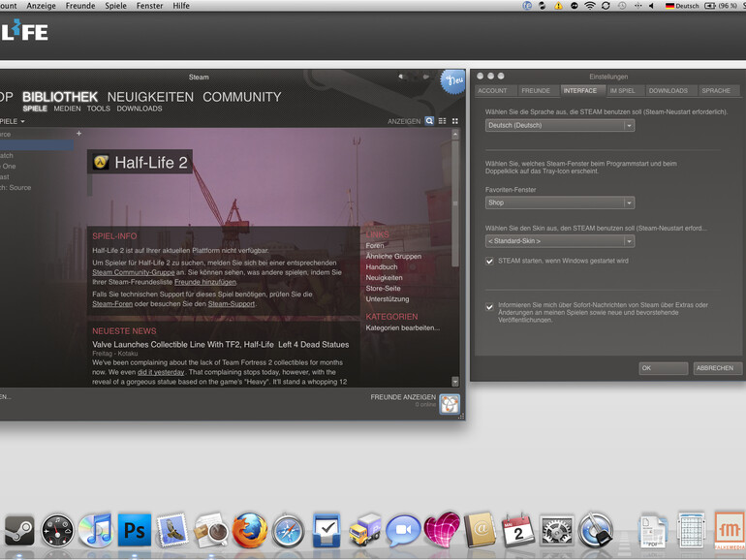Launch iTunes from the Dock

95,531
